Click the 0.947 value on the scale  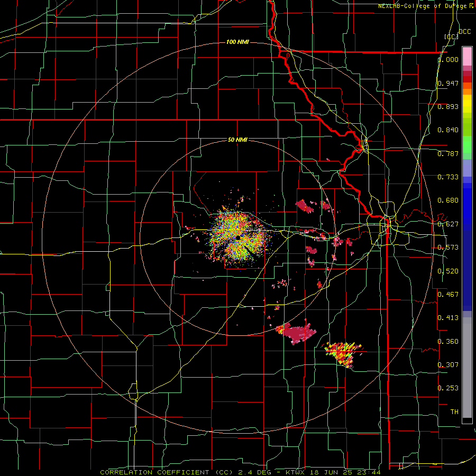448,83
